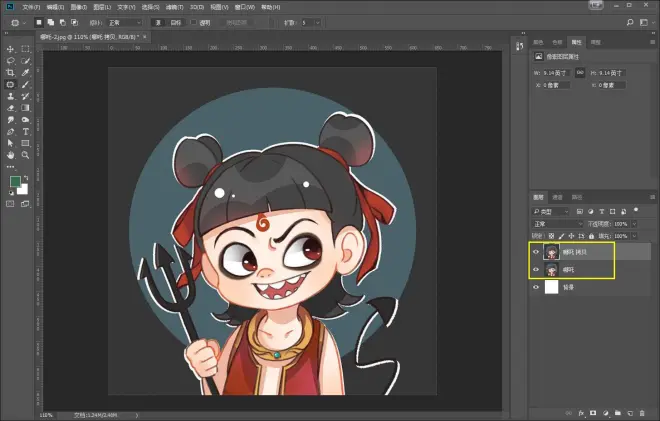This screenshot has width=660, height=421.
Task: Click the Subtract from selection mode icon
Action: [62, 22]
